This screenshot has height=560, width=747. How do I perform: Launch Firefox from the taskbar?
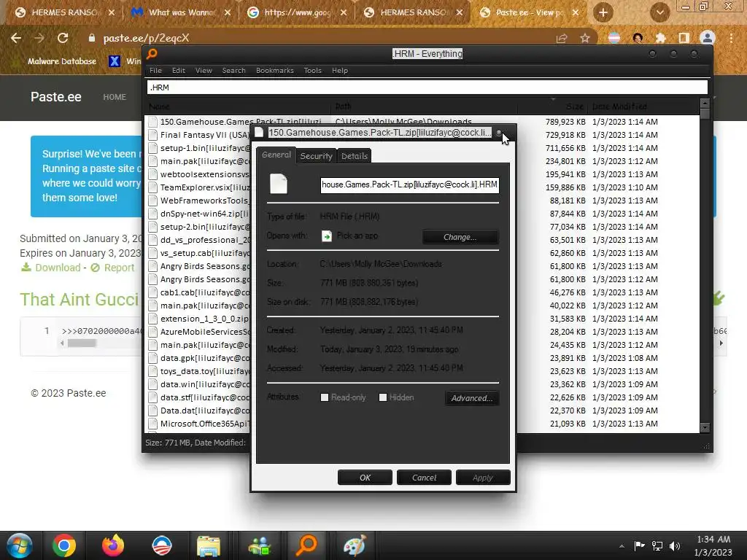tap(113, 545)
